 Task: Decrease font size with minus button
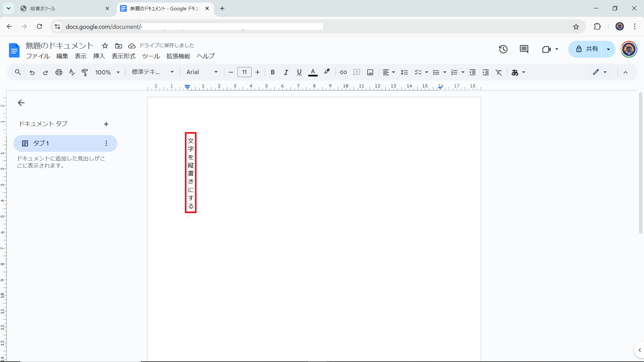231,72
